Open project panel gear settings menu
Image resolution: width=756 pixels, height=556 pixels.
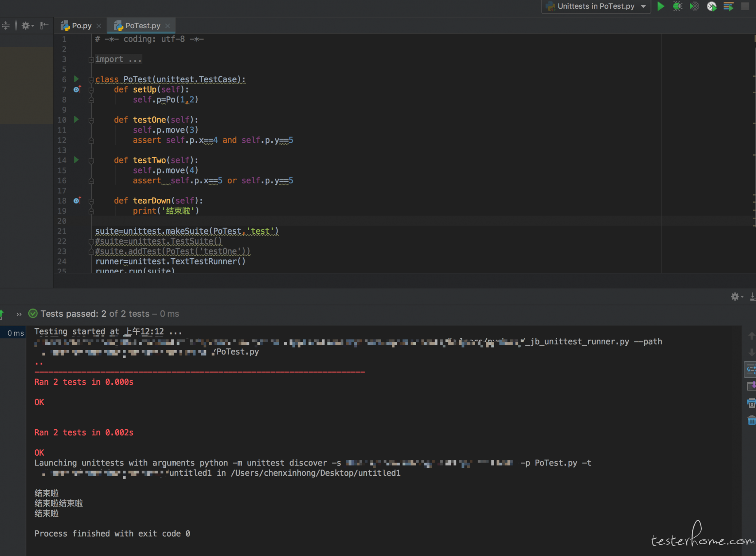click(x=27, y=26)
